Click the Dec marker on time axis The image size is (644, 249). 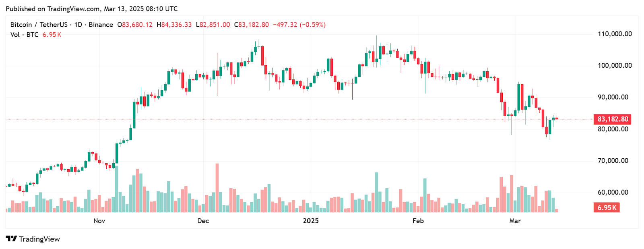pyautogui.click(x=203, y=221)
